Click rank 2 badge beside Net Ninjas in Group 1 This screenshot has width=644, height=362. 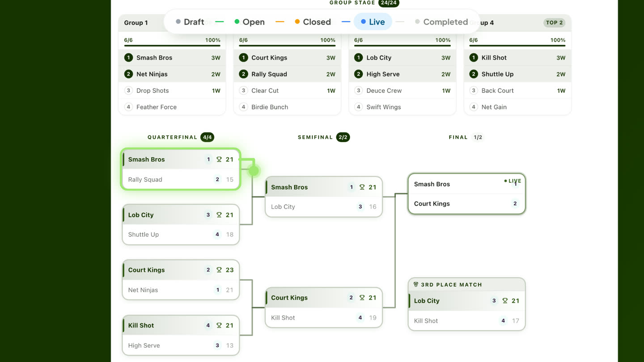(x=128, y=74)
